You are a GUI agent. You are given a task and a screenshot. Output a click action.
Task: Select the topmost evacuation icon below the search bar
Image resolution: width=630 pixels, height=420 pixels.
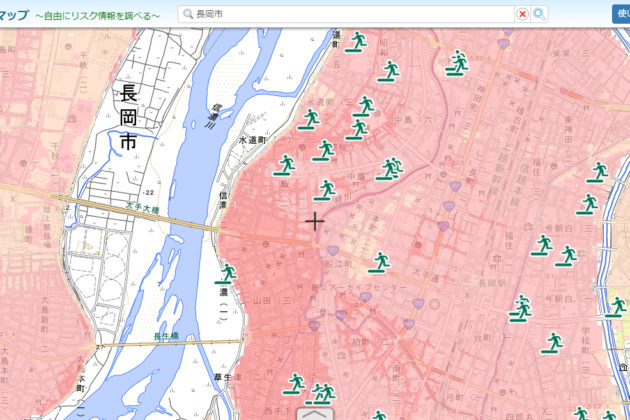pos(357,42)
